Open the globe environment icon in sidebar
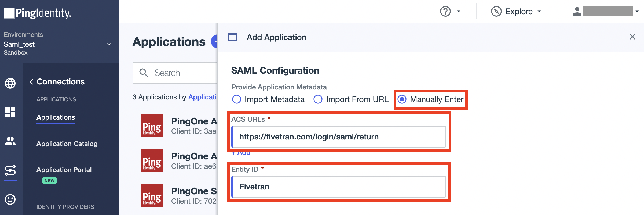644x215 pixels. (10, 83)
